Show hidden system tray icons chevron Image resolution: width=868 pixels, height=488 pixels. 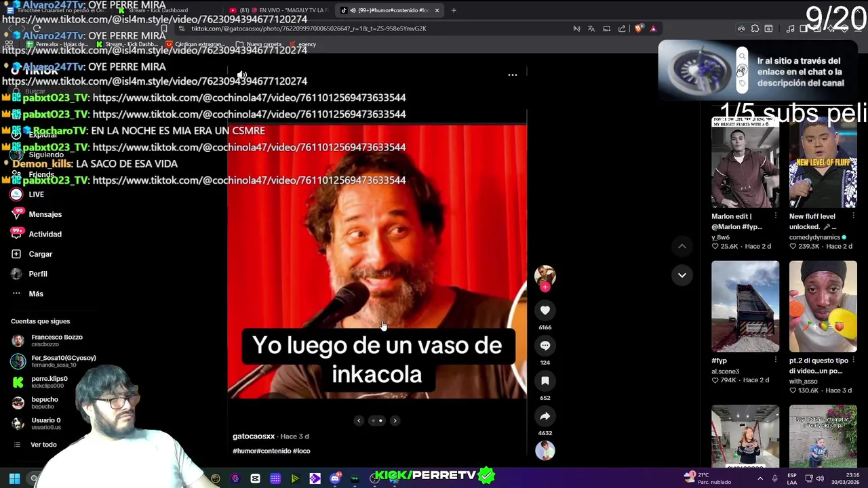(x=759, y=479)
